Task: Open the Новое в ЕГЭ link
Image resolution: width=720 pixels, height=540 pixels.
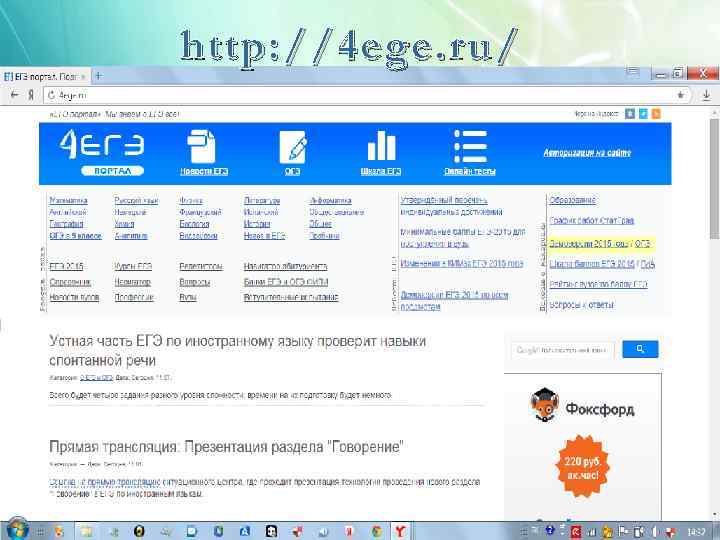Action: pos(264,236)
